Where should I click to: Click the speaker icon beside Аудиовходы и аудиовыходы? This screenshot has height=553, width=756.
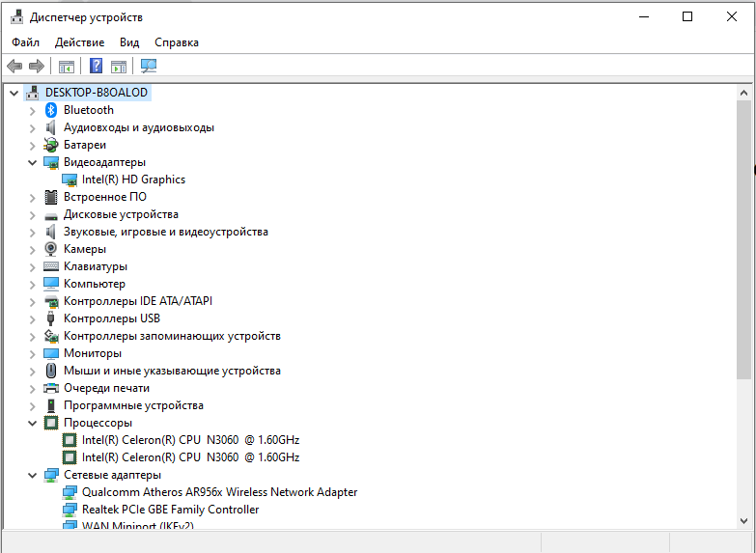tap(50, 127)
